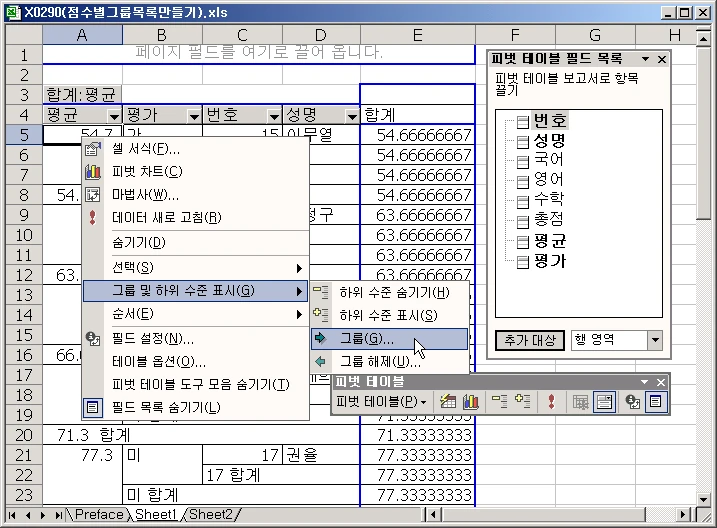Click horizontal scrollbar right arrow
Screen dimensions: 717x528
coord(683,515)
